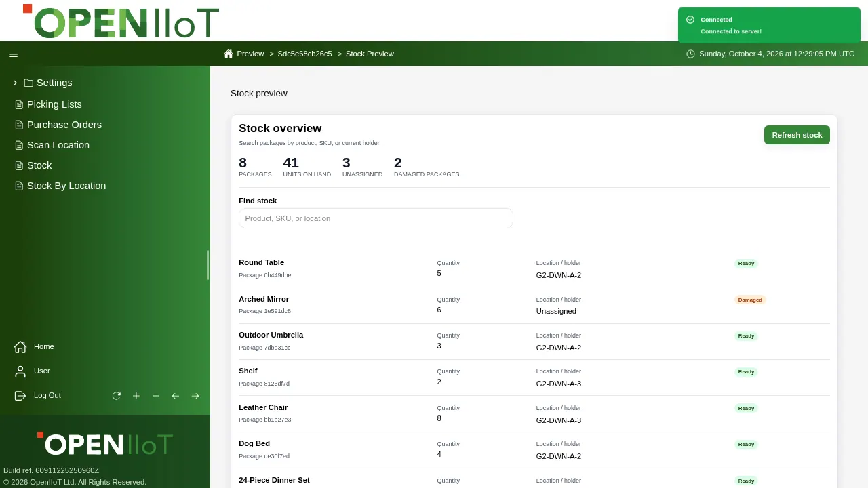This screenshot has height=488, width=868.
Task: Open Picking Lists in the sidebar
Action: [54, 104]
